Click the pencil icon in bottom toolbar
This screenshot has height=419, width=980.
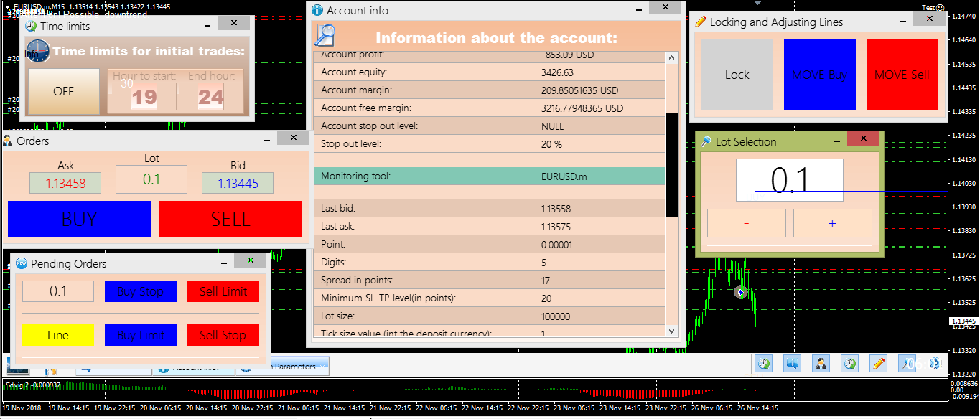tap(878, 364)
